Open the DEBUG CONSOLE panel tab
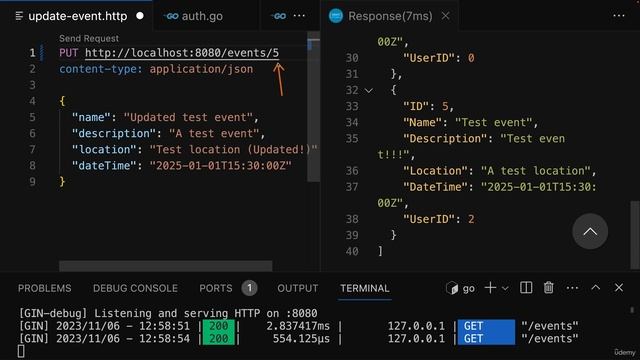This screenshot has width=640, height=360. coord(135,288)
